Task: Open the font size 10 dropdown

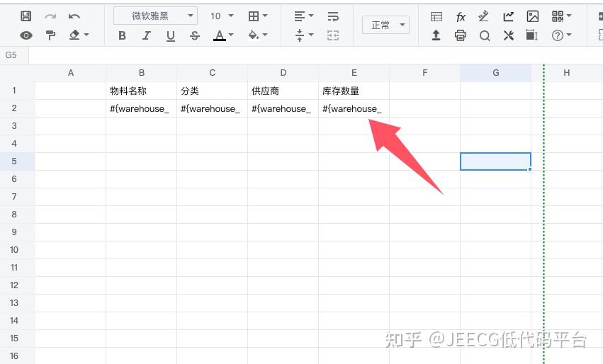Action: 222,16
